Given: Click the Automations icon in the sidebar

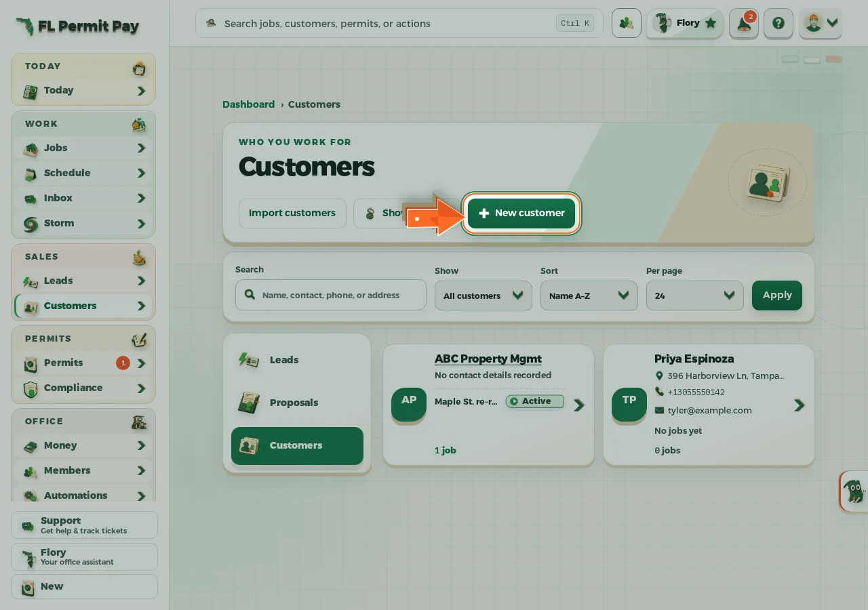Looking at the screenshot, I should [30, 496].
